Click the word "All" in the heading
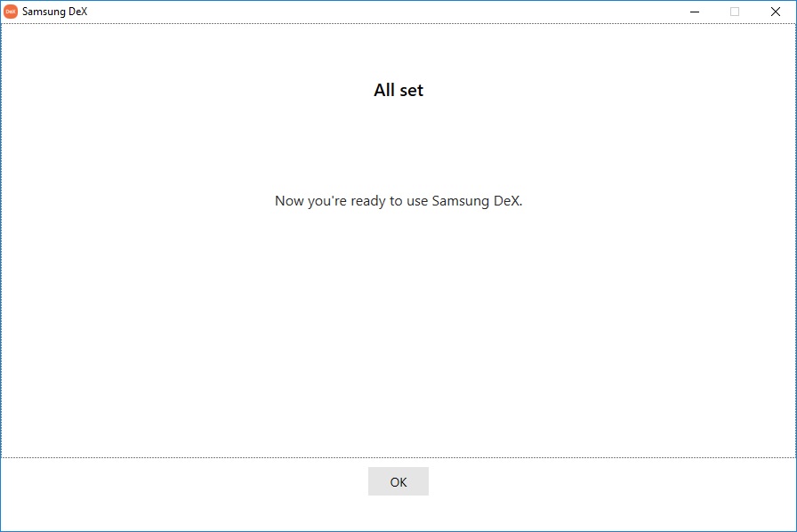Viewport: 797px width, 532px height. [383, 90]
